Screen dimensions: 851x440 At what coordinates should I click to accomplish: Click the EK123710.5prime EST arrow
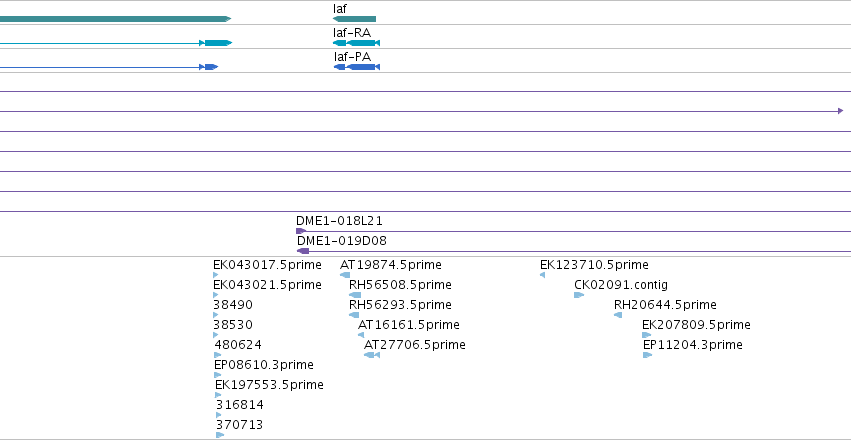tap(542, 275)
